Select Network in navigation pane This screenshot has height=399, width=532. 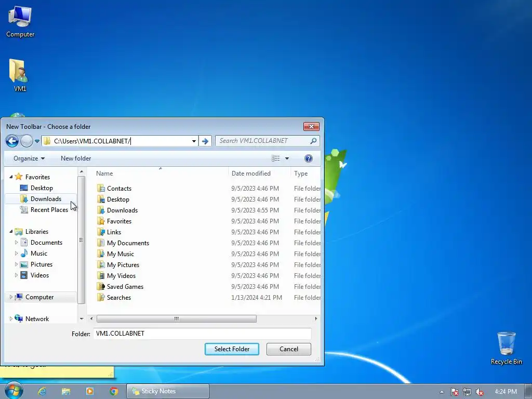(37, 318)
